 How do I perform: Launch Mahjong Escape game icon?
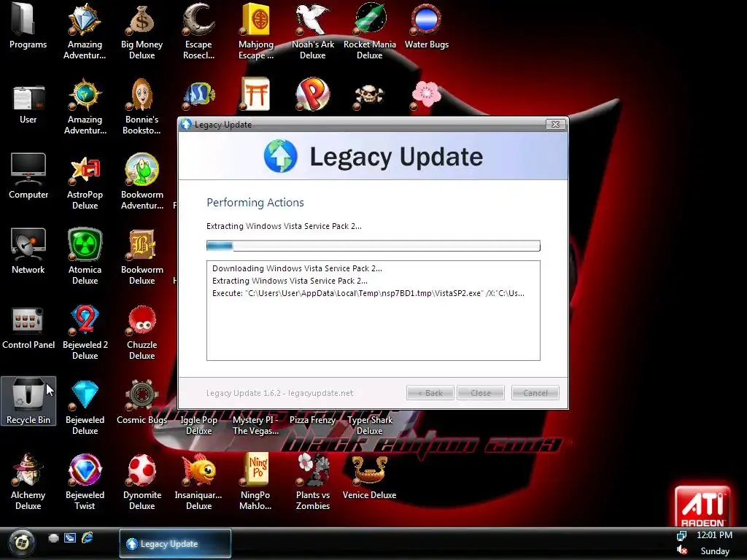[x=256, y=31]
